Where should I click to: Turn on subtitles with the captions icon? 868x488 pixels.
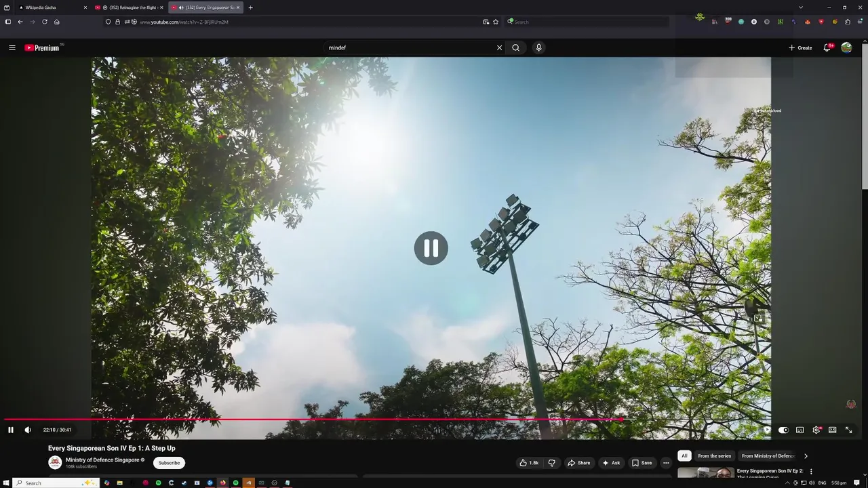800,430
